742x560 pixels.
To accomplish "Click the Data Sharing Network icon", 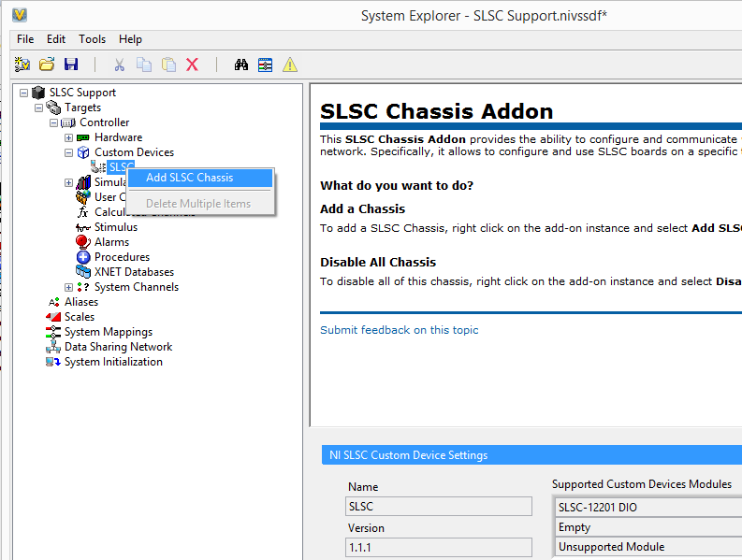I will pos(53,347).
